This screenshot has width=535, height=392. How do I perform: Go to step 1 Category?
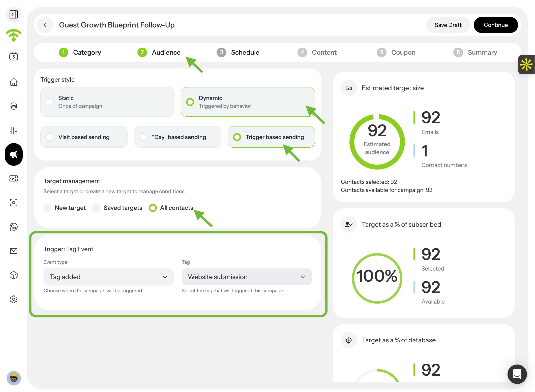point(80,52)
